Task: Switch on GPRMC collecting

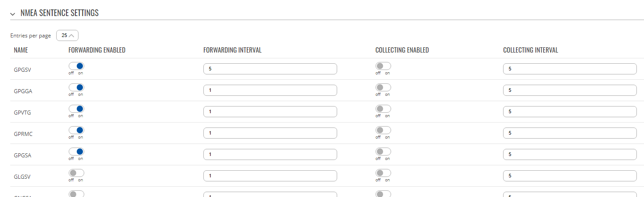Action: click(383, 130)
